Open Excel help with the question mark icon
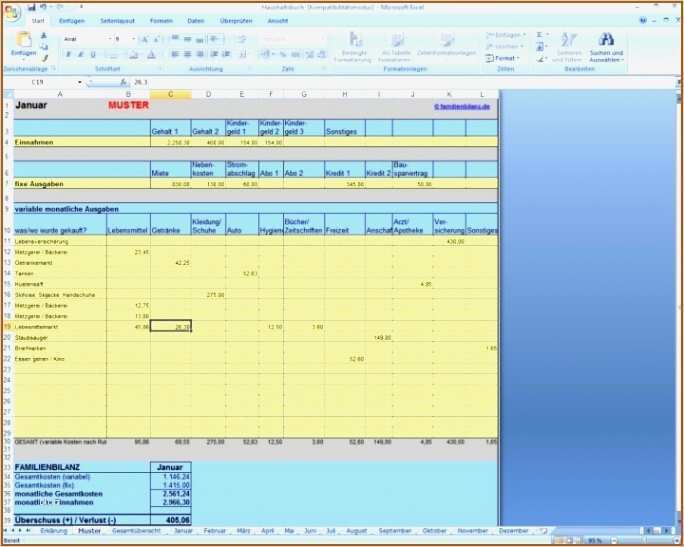The image size is (684, 547). point(643,21)
